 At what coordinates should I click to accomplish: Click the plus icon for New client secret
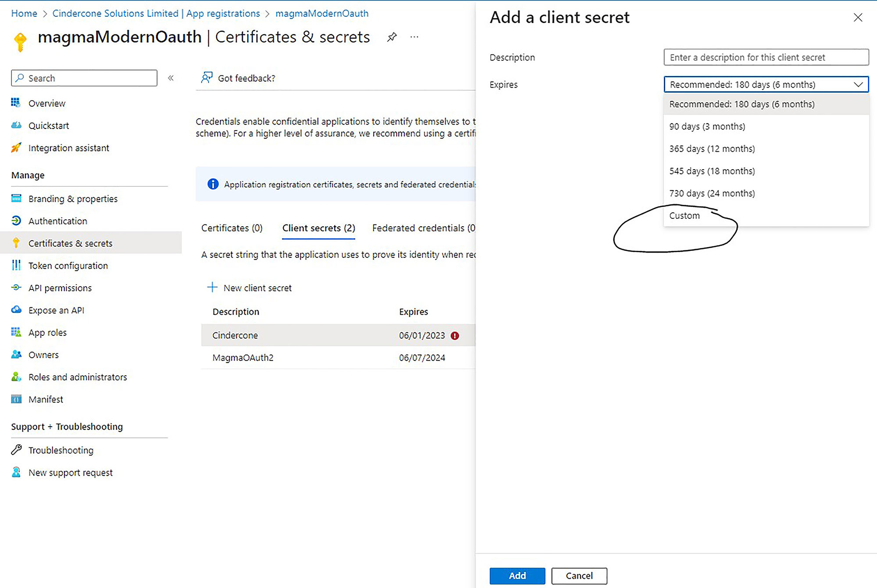212,287
